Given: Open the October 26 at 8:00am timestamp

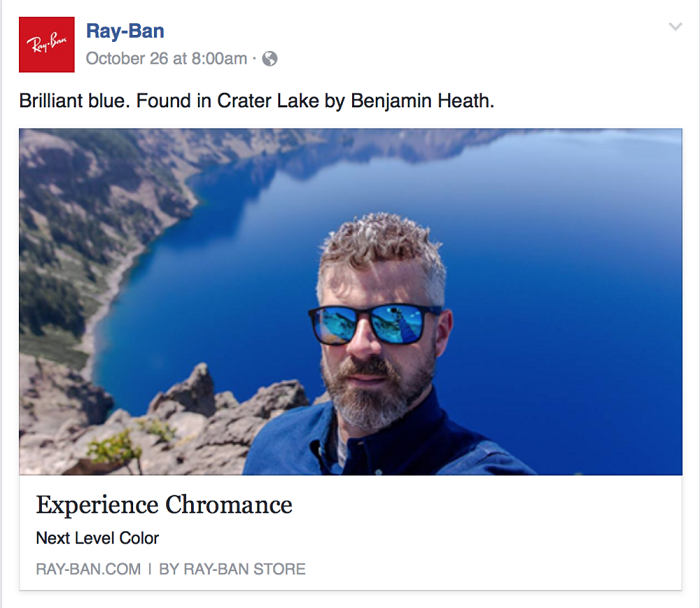Looking at the screenshot, I should point(166,58).
